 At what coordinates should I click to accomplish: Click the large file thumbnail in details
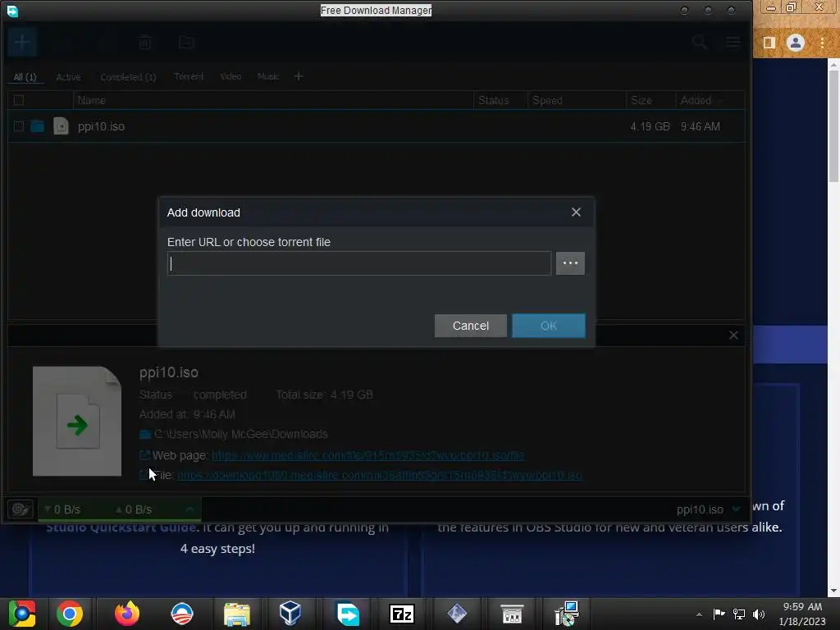(x=77, y=421)
